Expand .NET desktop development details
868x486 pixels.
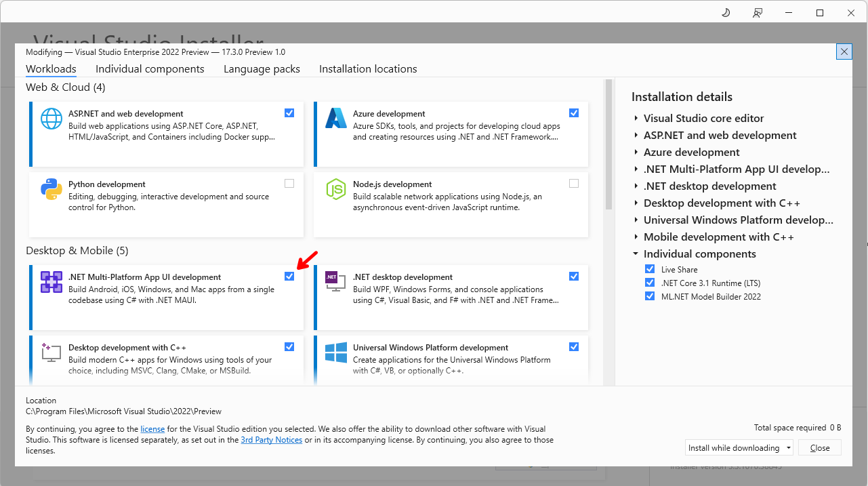pyautogui.click(x=636, y=186)
